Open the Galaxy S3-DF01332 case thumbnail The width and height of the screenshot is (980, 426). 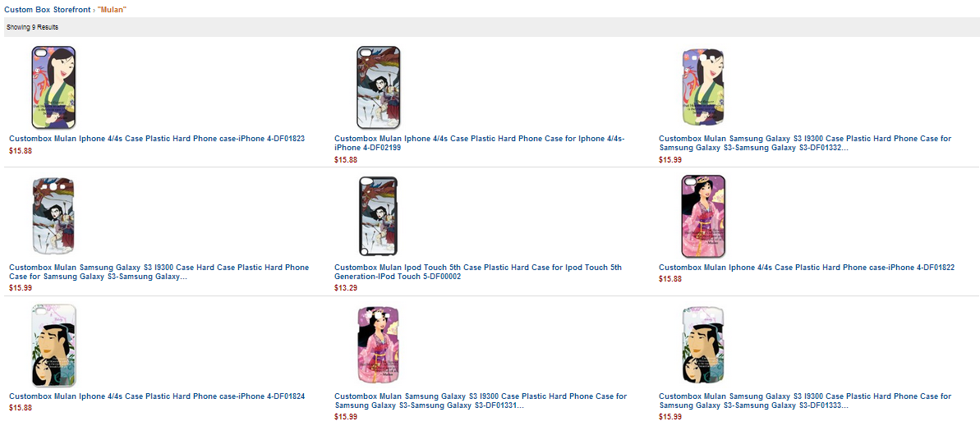(x=703, y=88)
